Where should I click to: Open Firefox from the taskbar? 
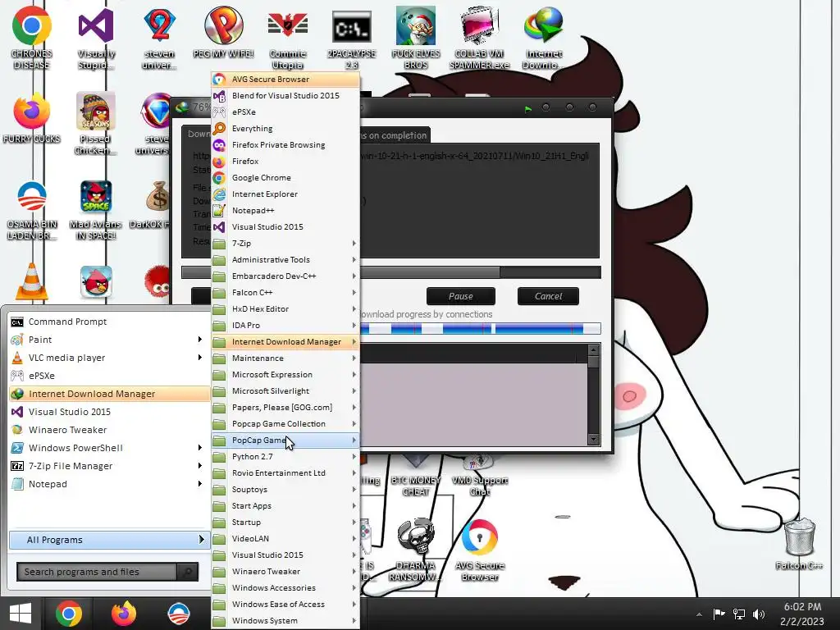pos(124,614)
